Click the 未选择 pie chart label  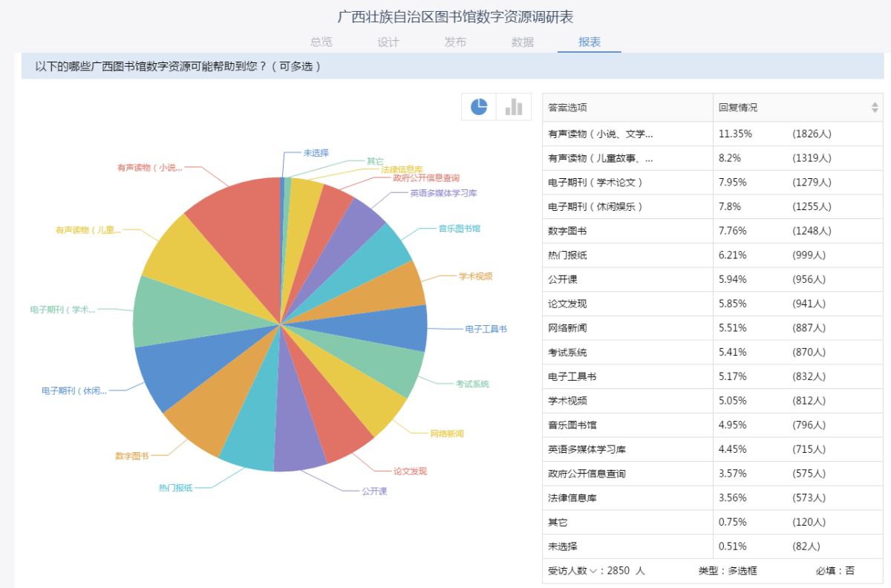click(316, 153)
